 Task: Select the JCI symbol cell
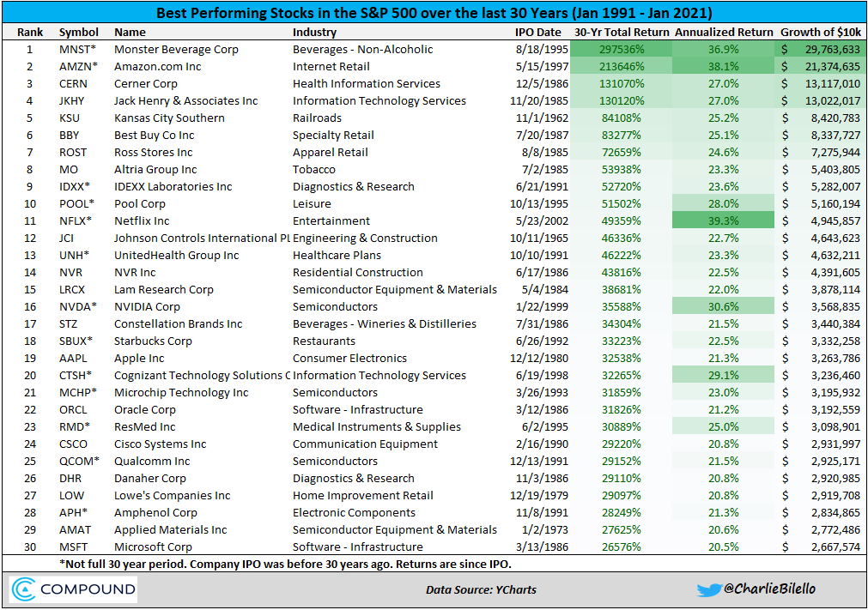66,238
